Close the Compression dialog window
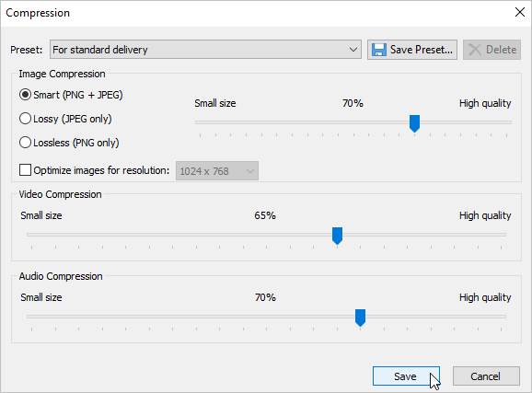The image size is (532, 393). (x=520, y=12)
